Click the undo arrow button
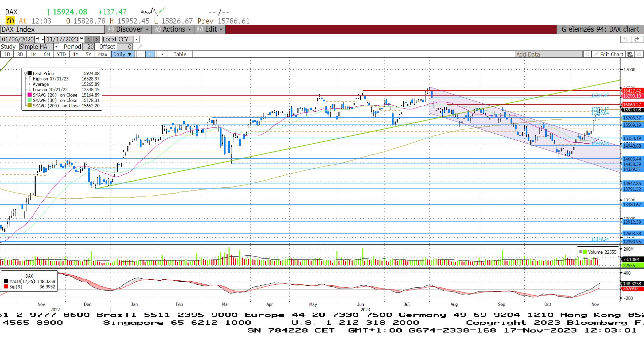 625,39
